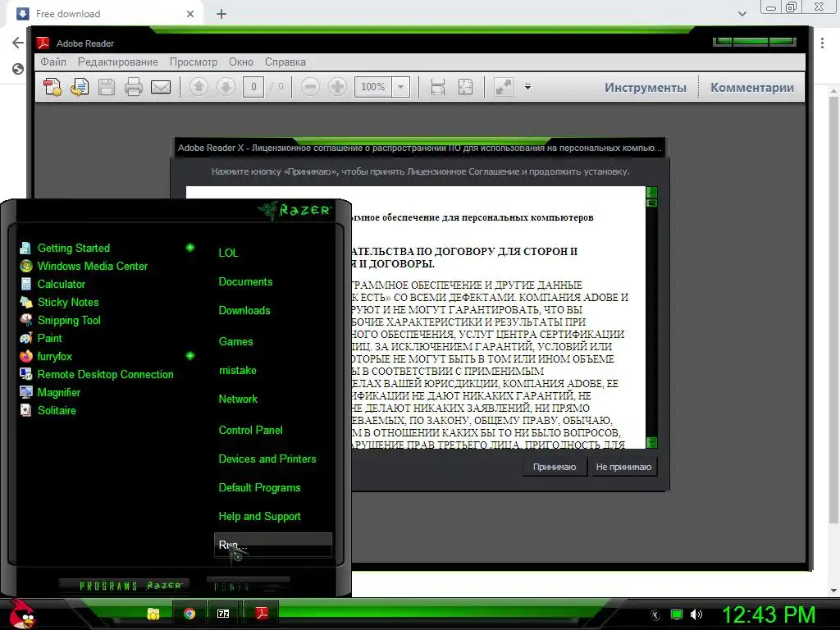This screenshot has height=630, width=840.
Task: Open Network in start menu
Action: (x=238, y=399)
